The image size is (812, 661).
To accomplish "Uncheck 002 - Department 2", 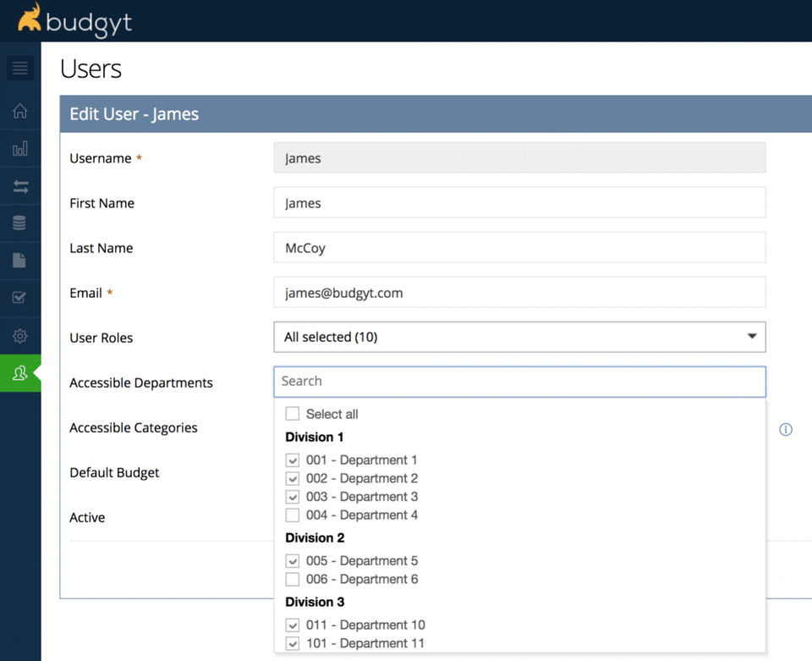I will click(x=293, y=478).
